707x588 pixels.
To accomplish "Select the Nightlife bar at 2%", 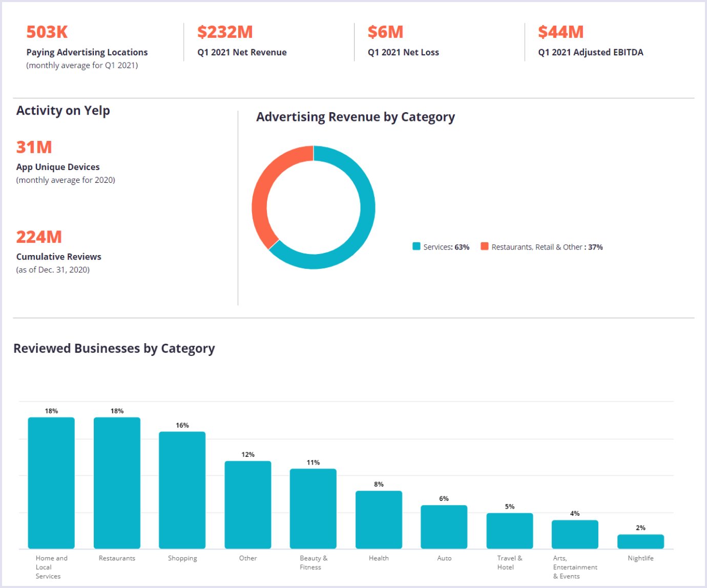I will 640,541.
